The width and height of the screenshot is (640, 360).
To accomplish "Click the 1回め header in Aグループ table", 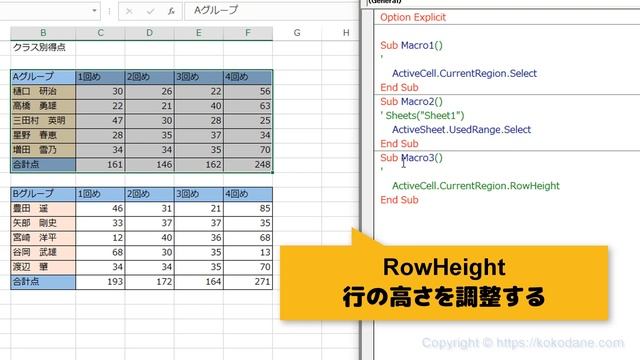I will [x=100, y=77].
